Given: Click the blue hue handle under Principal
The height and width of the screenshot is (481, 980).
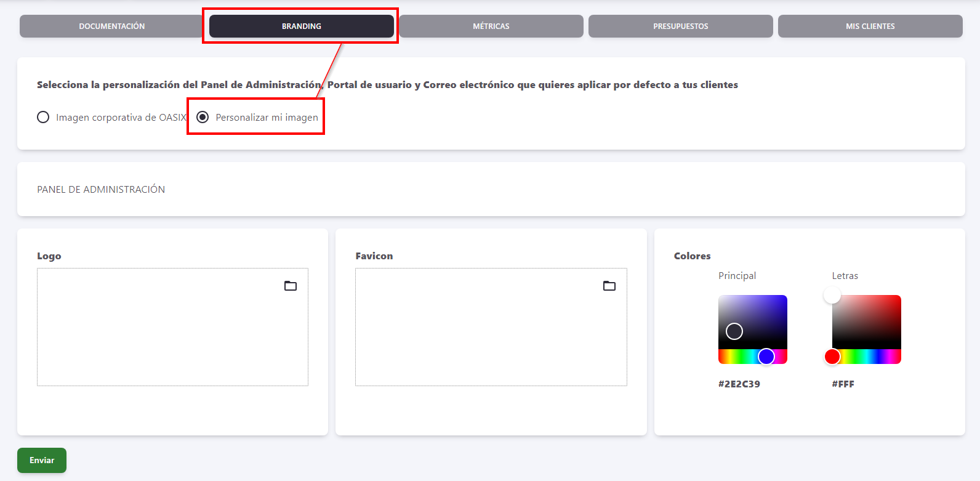Looking at the screenshot, I should click(766, 357).
